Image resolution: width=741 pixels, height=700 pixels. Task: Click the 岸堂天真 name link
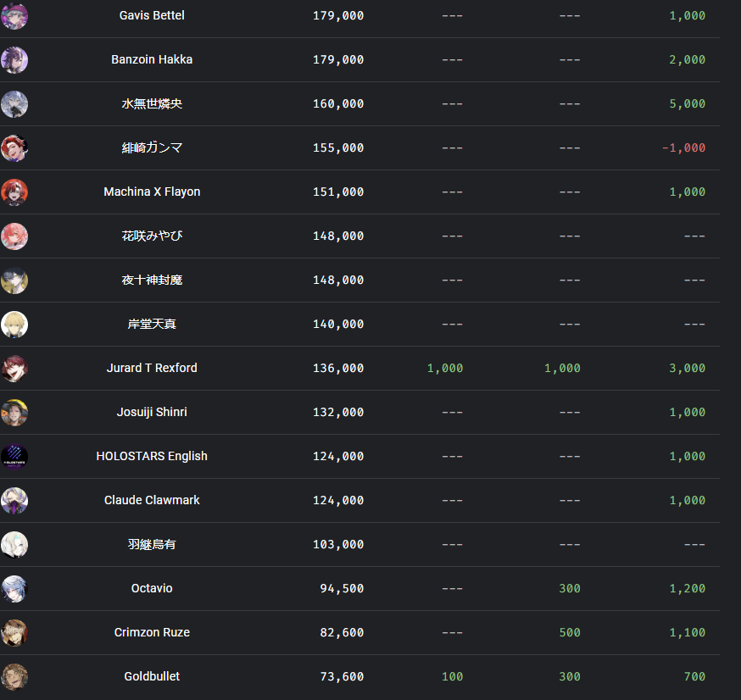coord(152,324)
